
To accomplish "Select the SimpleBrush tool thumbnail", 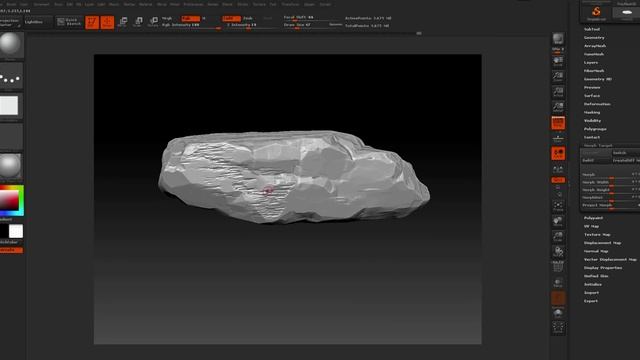I will (596, 13).
